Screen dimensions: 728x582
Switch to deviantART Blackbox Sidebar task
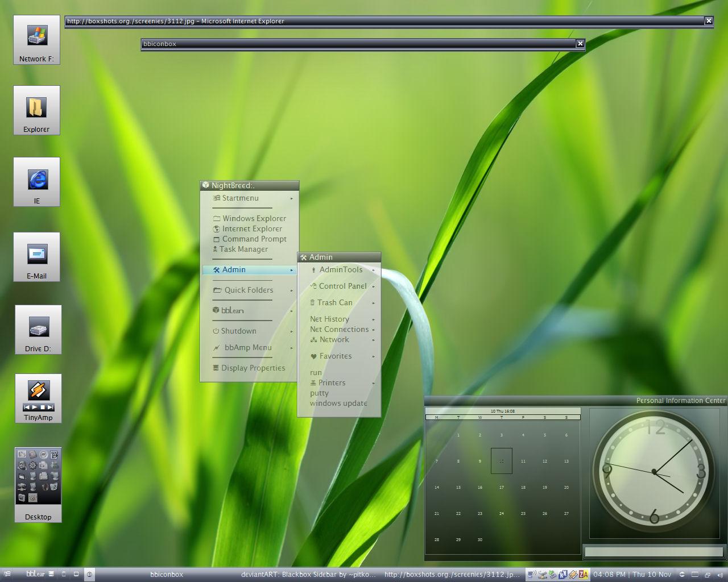tap(308, 575)
